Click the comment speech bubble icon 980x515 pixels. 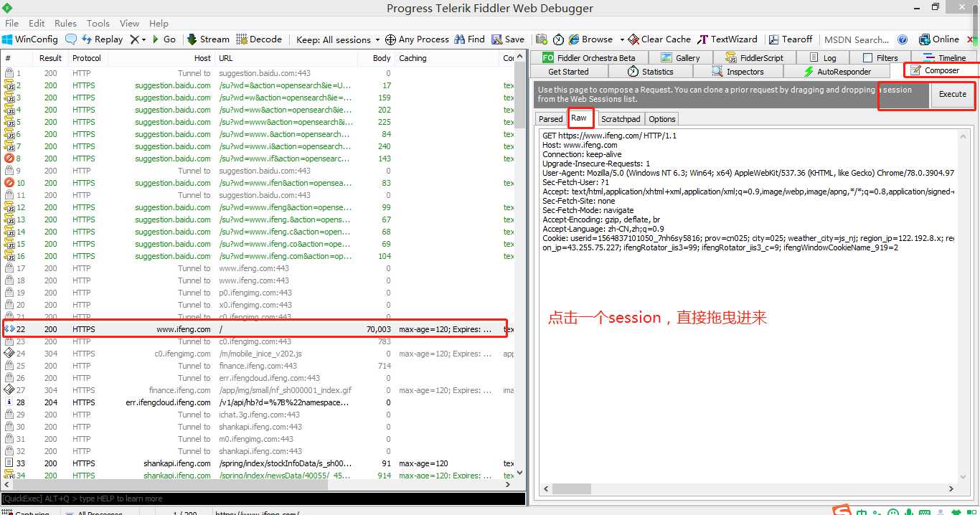71,39
